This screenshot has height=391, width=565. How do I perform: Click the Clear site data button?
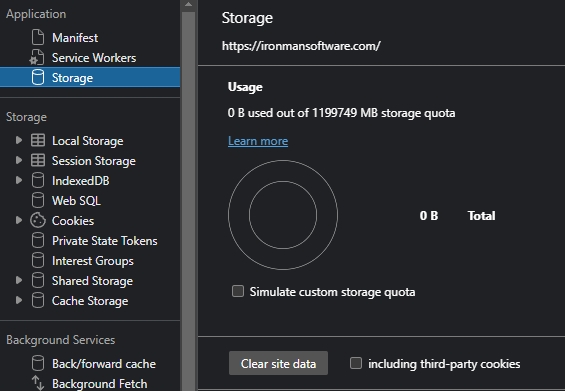coord(278,364)
